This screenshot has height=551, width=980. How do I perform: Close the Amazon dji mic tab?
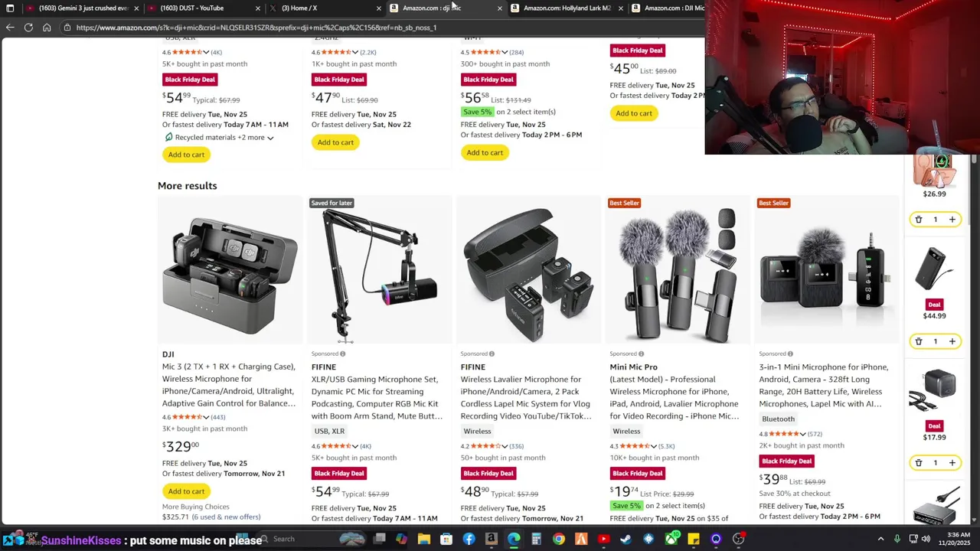(499, 8)
